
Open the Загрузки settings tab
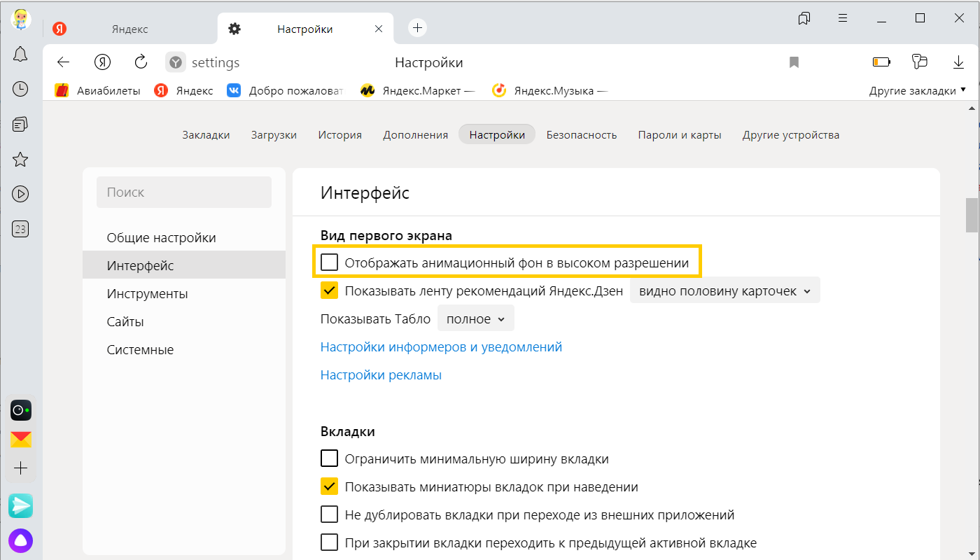[x=274, y=134]
